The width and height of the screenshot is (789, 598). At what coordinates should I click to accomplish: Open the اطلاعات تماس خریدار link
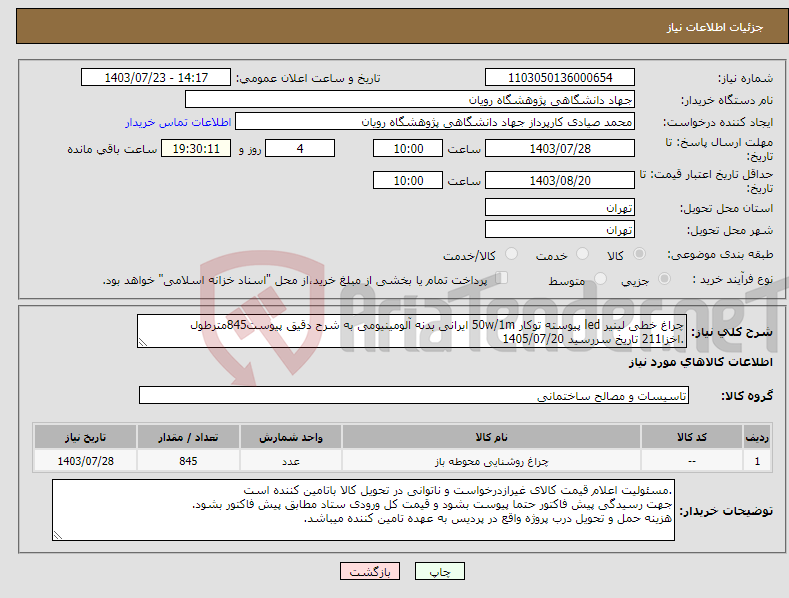pos(178,122)
